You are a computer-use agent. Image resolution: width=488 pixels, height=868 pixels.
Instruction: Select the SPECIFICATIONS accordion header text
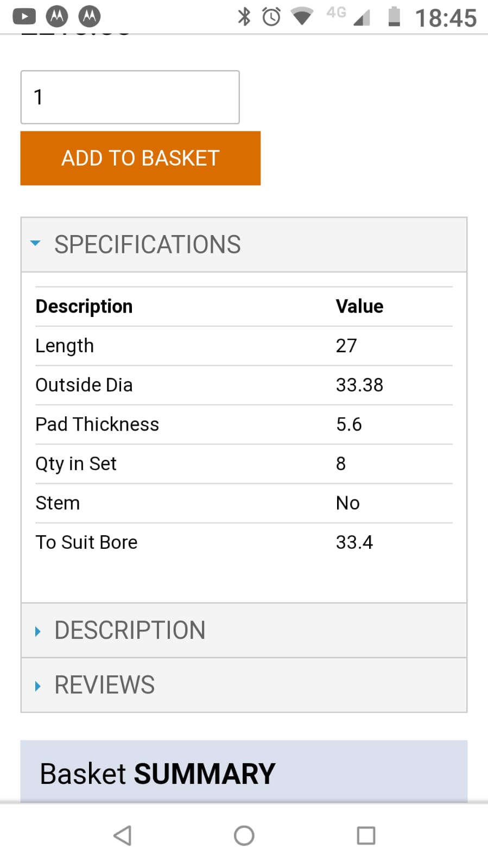148,244
